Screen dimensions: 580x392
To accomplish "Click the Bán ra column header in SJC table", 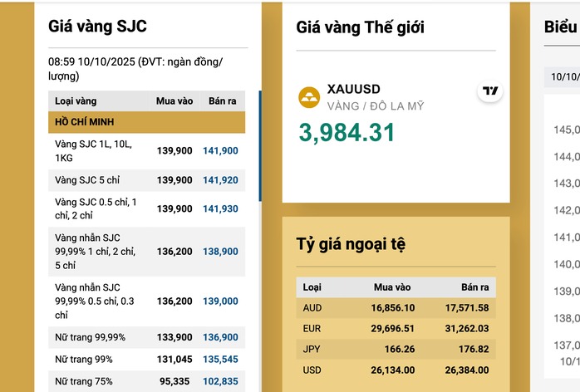I will click(223, 101).
